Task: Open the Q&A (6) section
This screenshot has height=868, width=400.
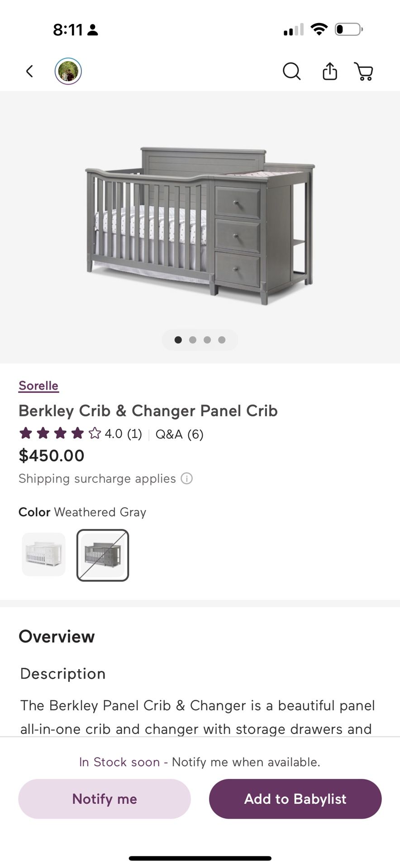Action: pyautogui.click(x=180, y=434)
